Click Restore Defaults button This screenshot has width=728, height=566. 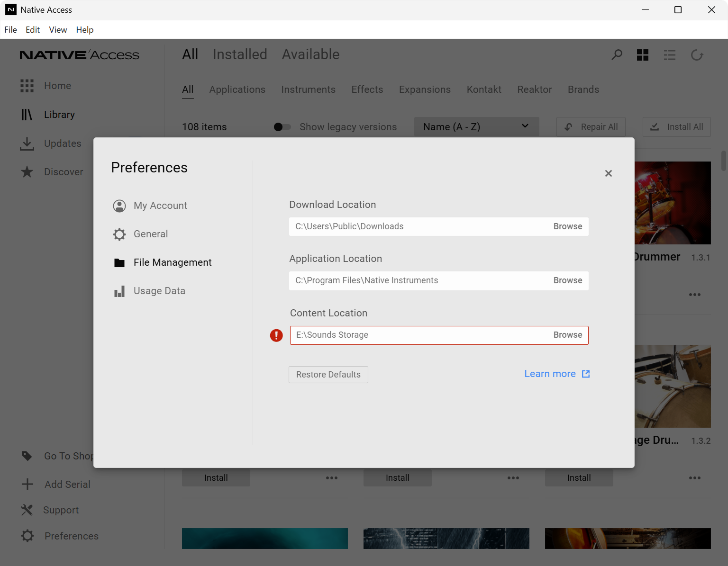point(328,375)
